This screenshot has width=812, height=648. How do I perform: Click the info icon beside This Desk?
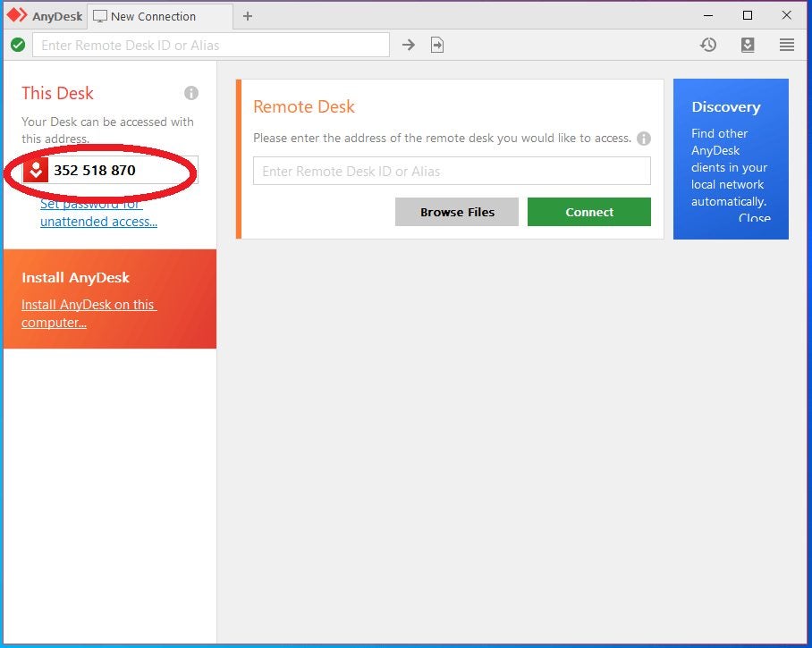[191, 93]
